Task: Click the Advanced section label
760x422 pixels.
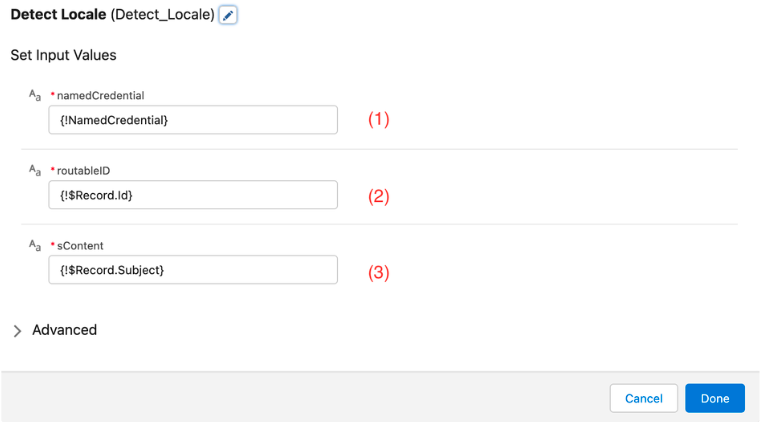Action: point(64,330)
